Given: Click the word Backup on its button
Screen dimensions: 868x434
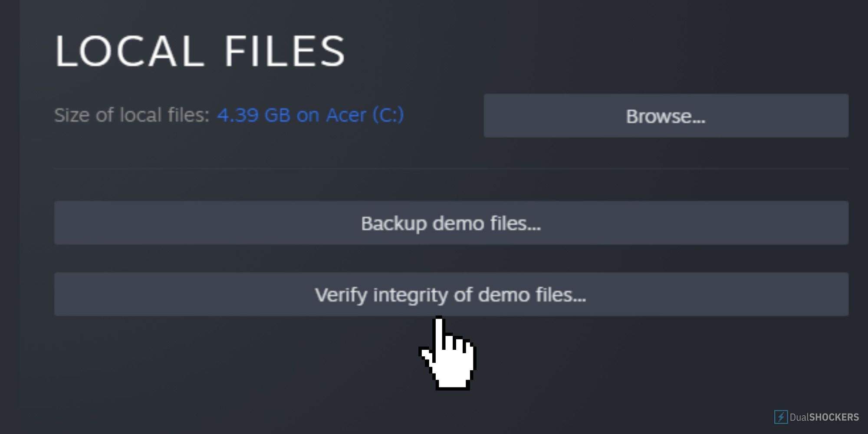Looking at the screenshot, I should (394, 224).
